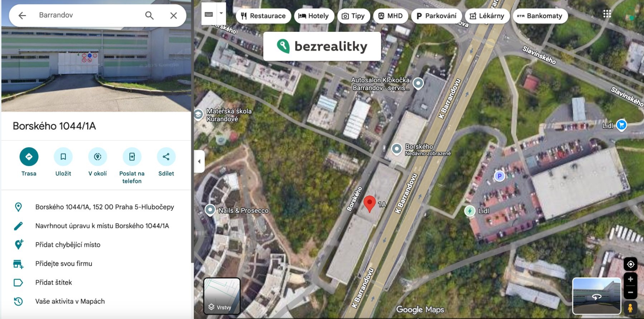Viewport: 644px width, 319px height.
Task: Toggle the on-screen keyboard button
Action: [209, 14]
